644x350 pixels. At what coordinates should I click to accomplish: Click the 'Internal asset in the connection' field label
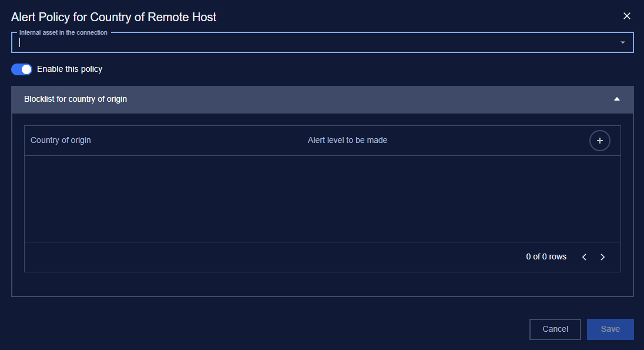pos(63,33)
